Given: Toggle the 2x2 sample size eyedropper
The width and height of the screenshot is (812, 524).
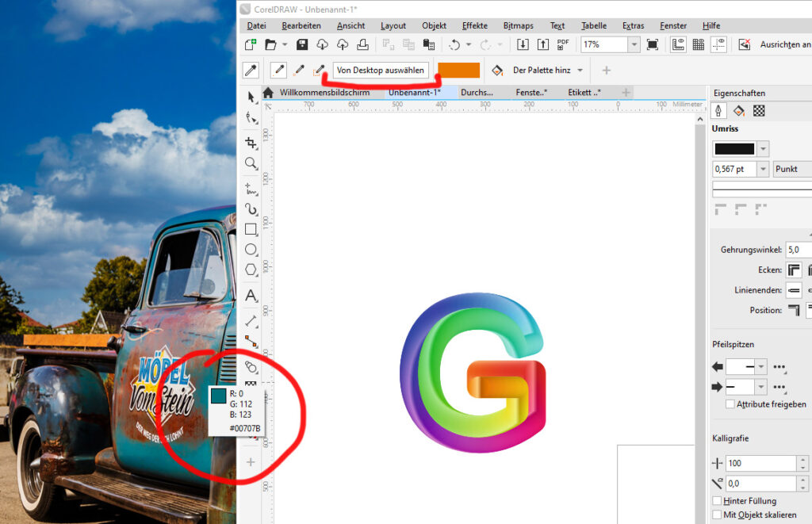Looking at the screenshot, I should (x=299, y=70).
